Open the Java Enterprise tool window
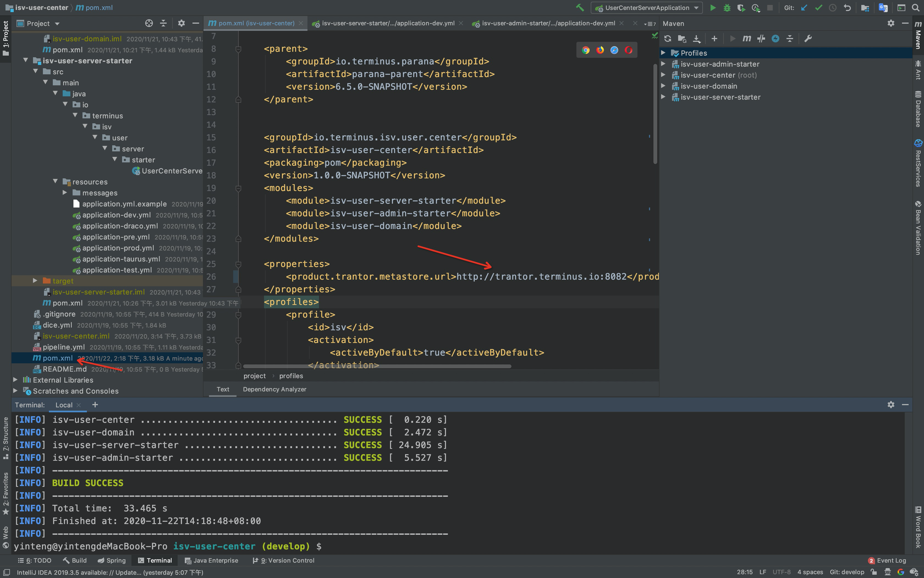 tap(211, 560)
